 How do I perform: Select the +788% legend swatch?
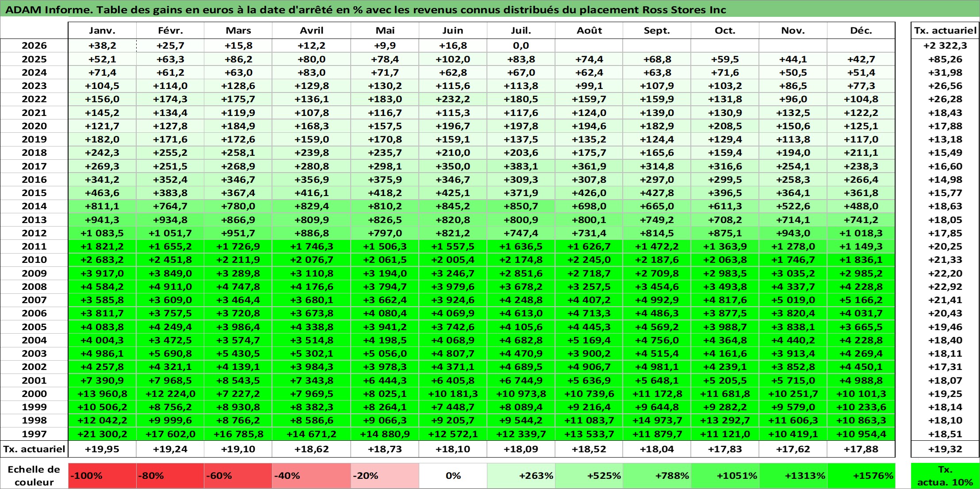(657, 476)
